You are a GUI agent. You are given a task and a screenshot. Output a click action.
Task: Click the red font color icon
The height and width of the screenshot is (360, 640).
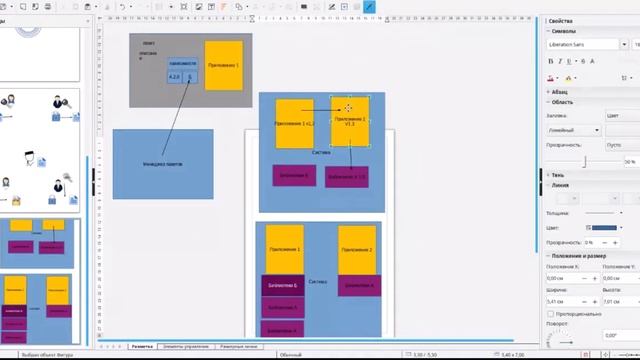click(550, 78)
